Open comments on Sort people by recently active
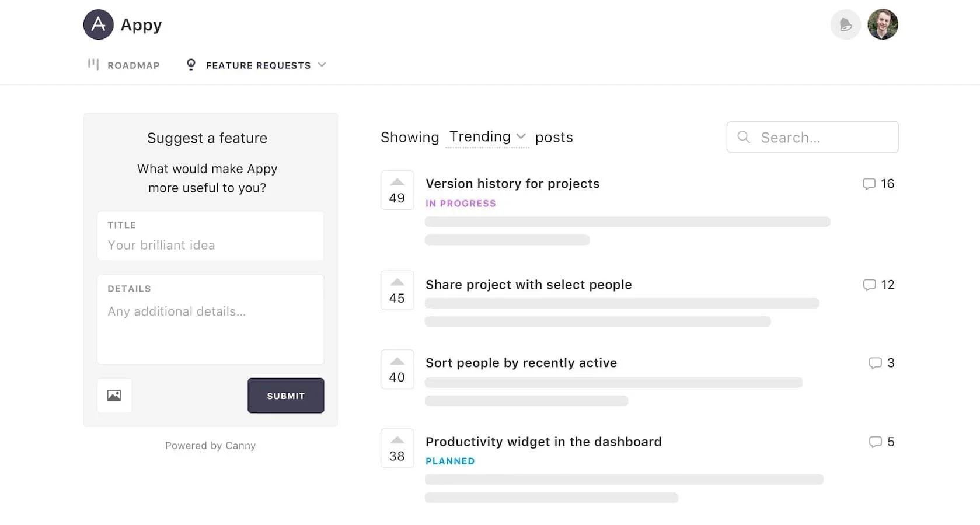Screen dimensions: 980x525 tap(876, 363)
